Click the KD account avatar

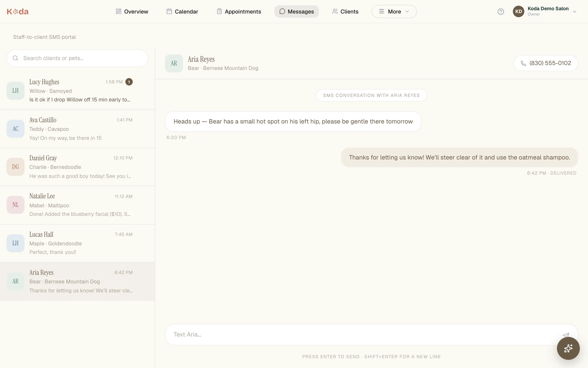point(518,12)
